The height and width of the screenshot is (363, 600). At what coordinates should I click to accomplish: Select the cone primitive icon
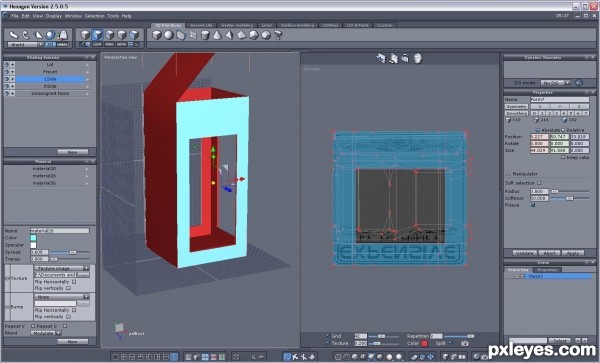tap(217, 36)
